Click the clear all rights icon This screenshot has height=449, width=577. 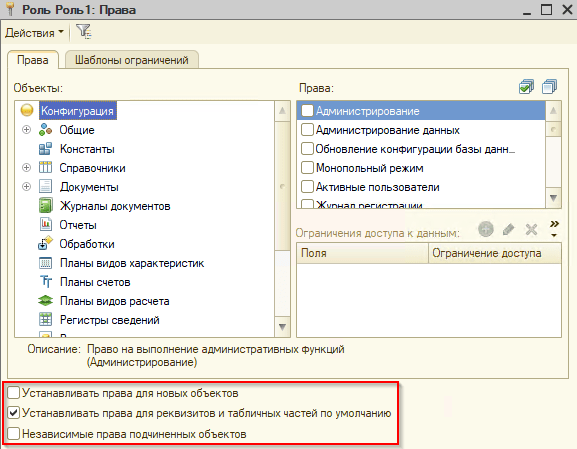549,87
